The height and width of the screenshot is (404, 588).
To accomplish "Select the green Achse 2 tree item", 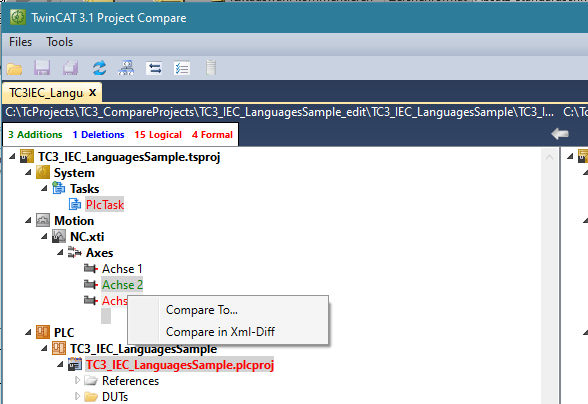I will click(122, 284).
